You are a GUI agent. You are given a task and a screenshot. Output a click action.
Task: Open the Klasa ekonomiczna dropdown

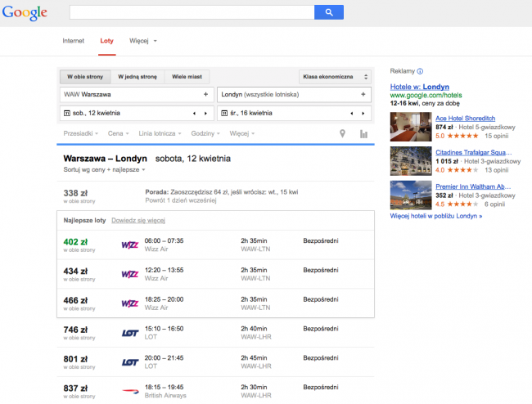pos(335,77)
